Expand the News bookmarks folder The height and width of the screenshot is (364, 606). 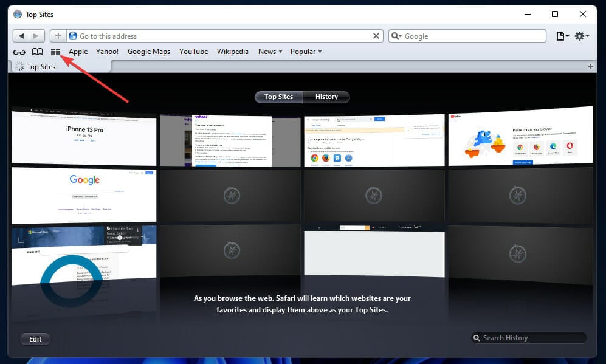click(270, 52)
